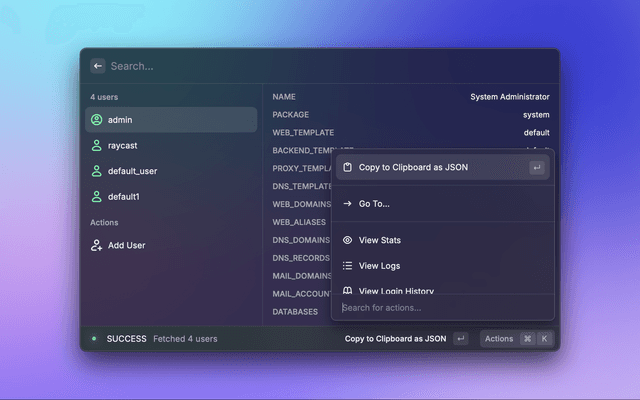Select the raycast user row

point(170,145)
